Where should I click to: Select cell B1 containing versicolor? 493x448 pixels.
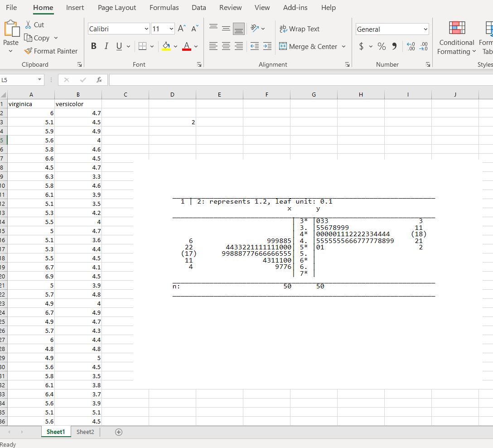pos(78,104)
